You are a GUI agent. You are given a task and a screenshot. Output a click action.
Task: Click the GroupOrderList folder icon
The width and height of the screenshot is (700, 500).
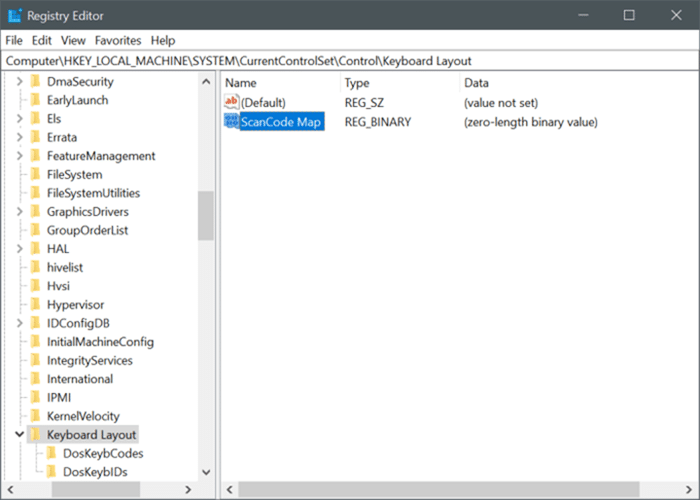coord(35,230)
